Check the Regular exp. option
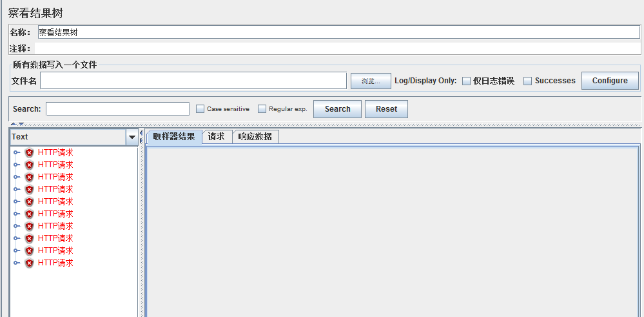The image size is (644, 317). tap(262, 109)
